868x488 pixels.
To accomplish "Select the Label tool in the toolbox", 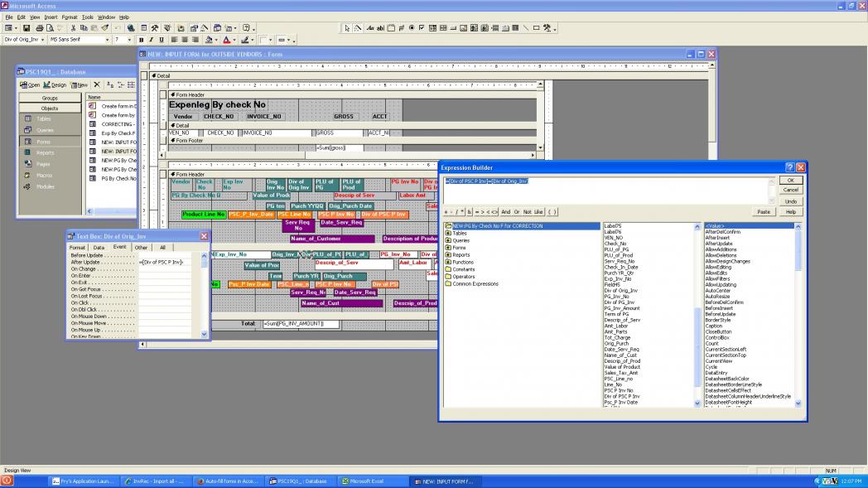I will click(369, 27).
